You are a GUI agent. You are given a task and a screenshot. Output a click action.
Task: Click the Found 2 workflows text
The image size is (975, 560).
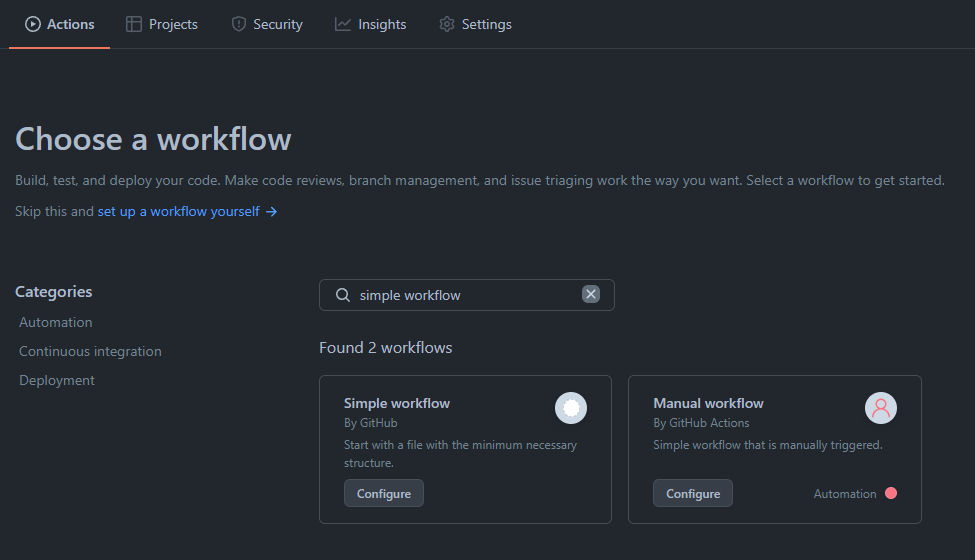(x=386, y=347)
